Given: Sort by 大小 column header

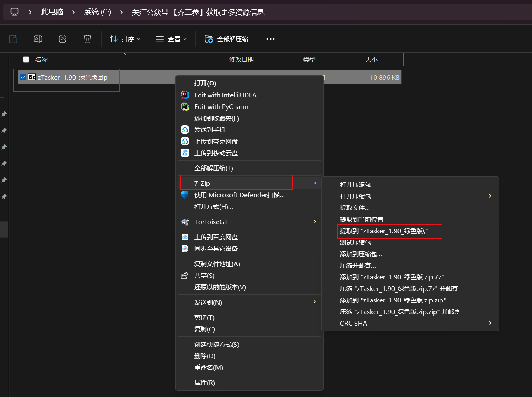Looking at the screenshot, I should [371, 59].
